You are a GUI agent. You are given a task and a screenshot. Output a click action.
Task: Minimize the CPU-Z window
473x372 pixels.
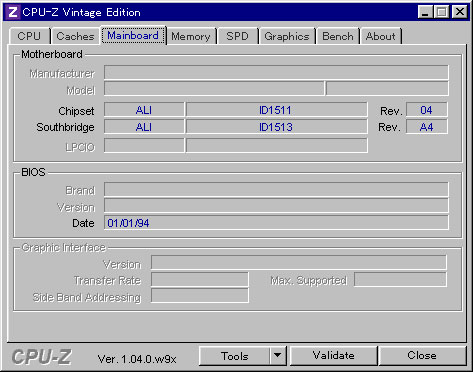coord(425,12)
